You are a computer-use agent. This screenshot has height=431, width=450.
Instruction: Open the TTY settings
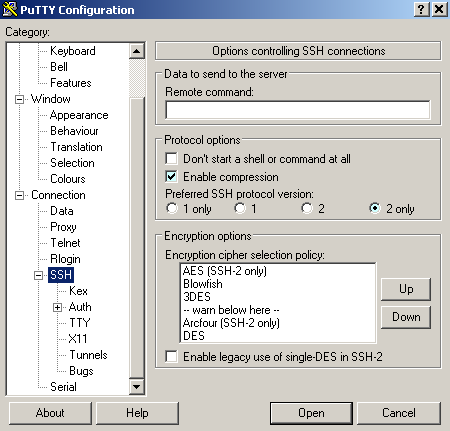80,323
